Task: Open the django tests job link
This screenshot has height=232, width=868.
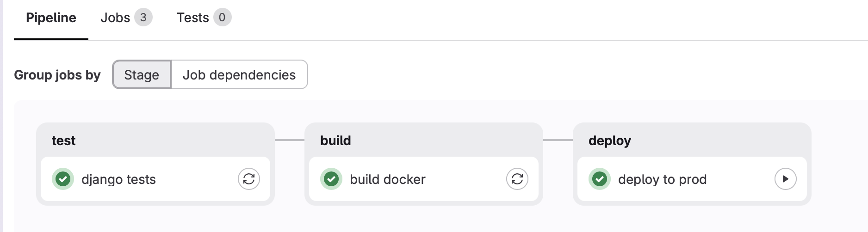Action: (118, 179)
